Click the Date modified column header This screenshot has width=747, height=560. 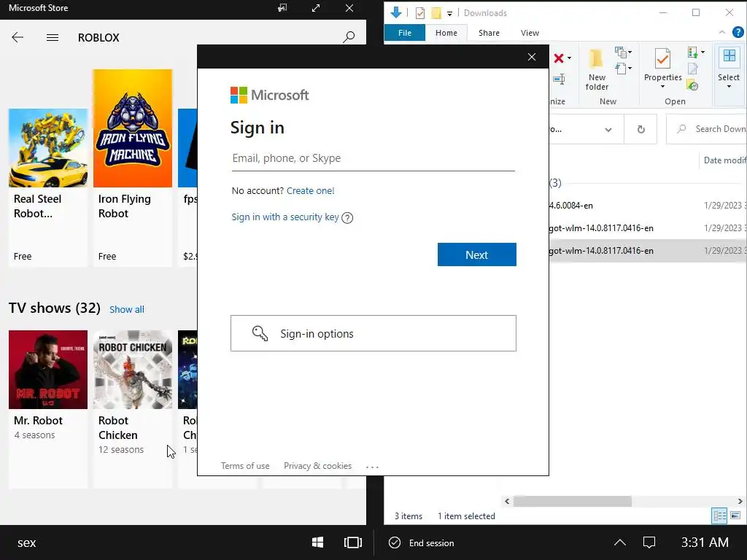click(723, 160)
